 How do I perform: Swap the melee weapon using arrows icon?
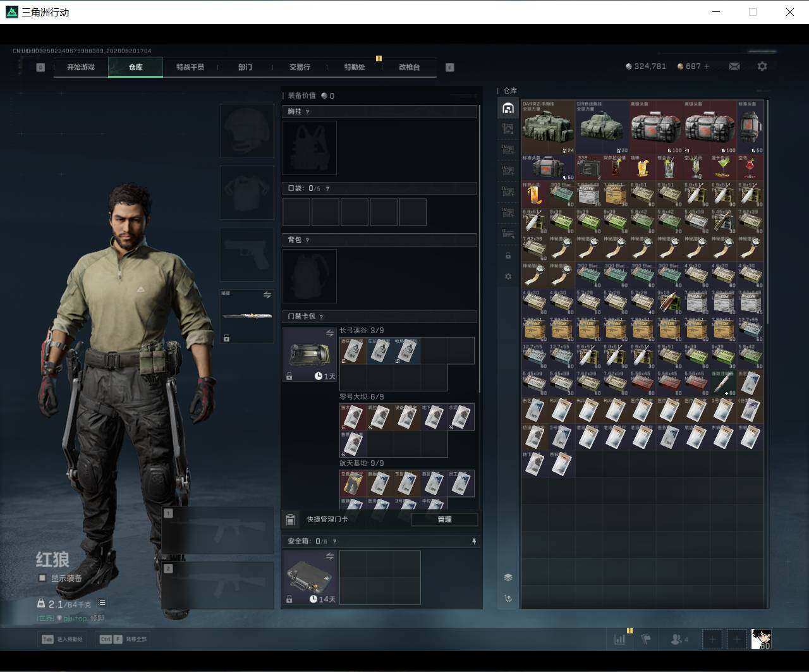[x=267, y=295]
